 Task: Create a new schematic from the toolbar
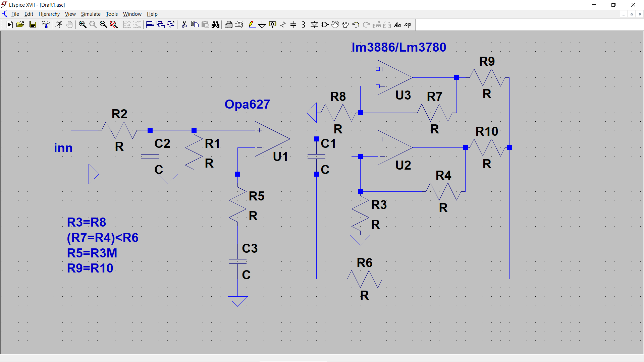point(9,24)
